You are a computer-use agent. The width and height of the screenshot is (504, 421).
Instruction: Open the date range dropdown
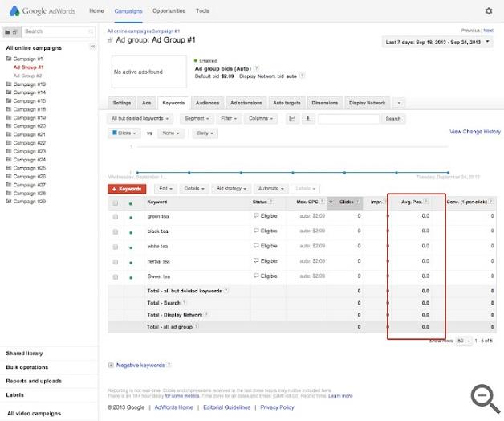[438, 41]
